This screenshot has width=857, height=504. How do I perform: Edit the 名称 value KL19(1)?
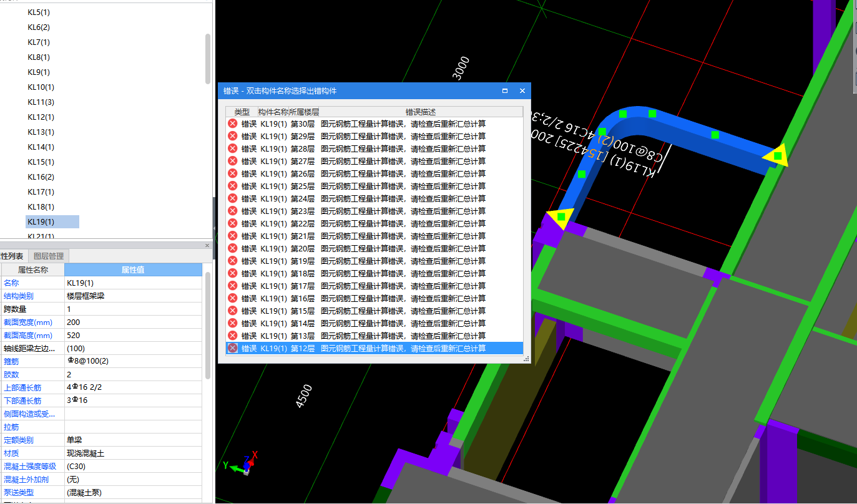pyautogui.click(x=133, y=283)
